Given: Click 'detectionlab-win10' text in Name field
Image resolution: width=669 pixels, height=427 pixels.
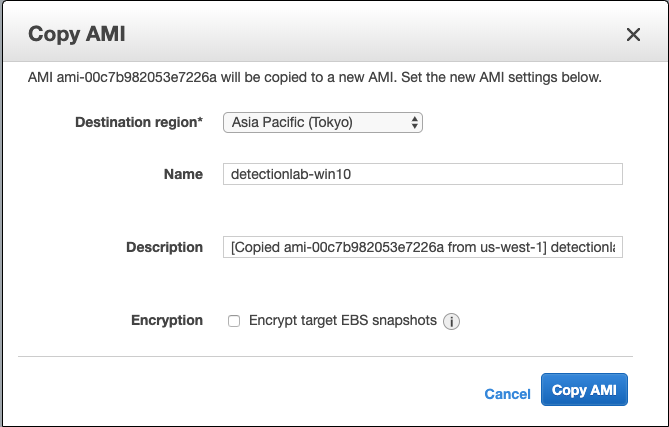Looking at the screenshot, I should (x=292, y=174).
